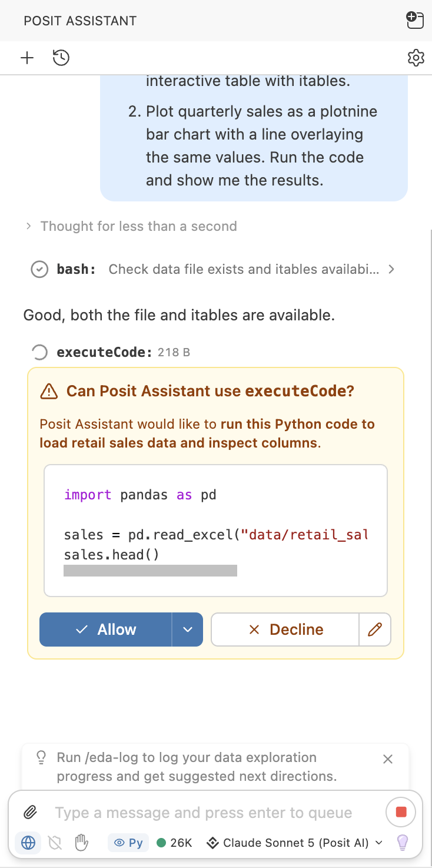The image size is (432, 868).
Task: Open the Claude Sonnet 5 model dropdown
Action: pyautogui.click(x=294, y=843)
